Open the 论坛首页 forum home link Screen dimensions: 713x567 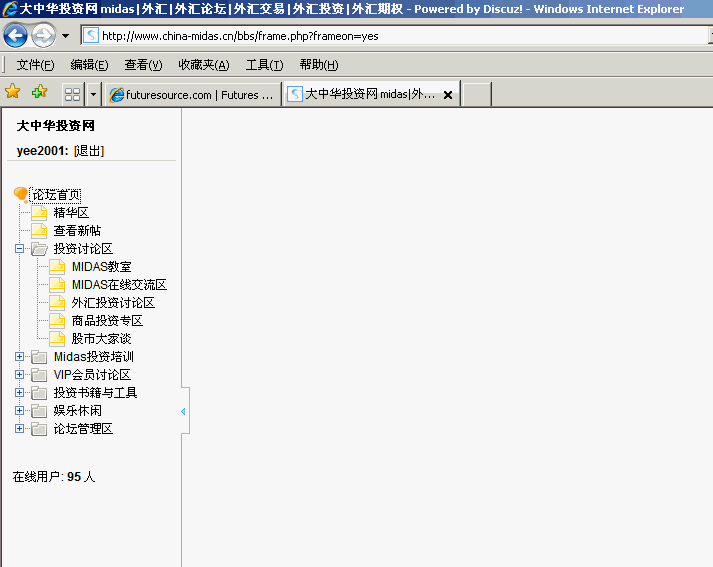(56, 195)
